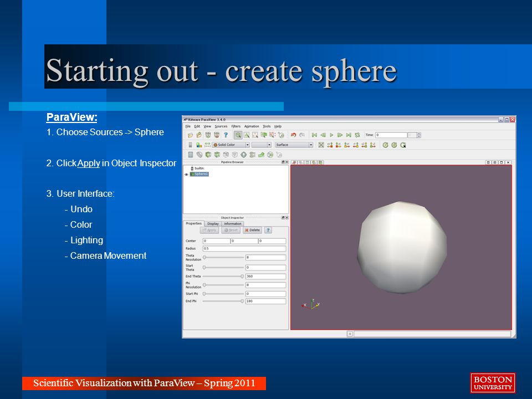
Task: Click the Calculator filter icon
Action: point(191,155)
